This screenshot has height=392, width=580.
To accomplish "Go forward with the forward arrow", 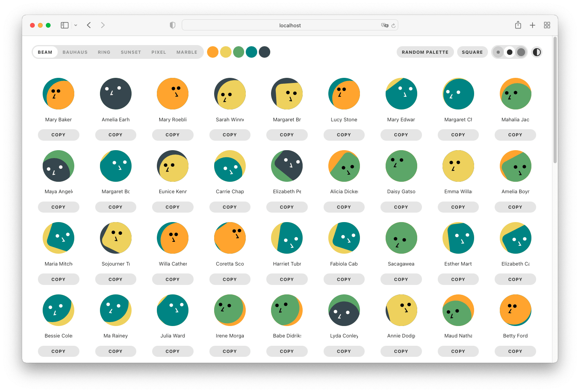I will (x=103, y=25).
